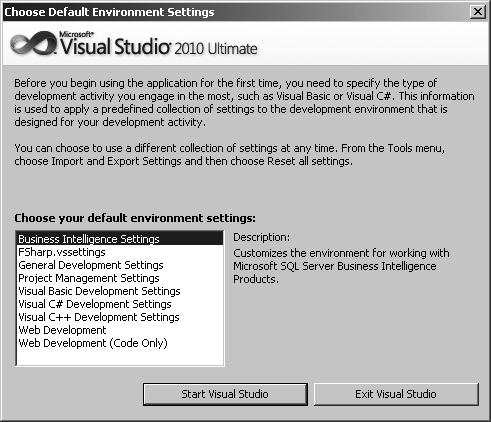The height and width of the screenshot is (422, 491).
Task: Click the description text about SQL Server
Action: pos(341,266)
